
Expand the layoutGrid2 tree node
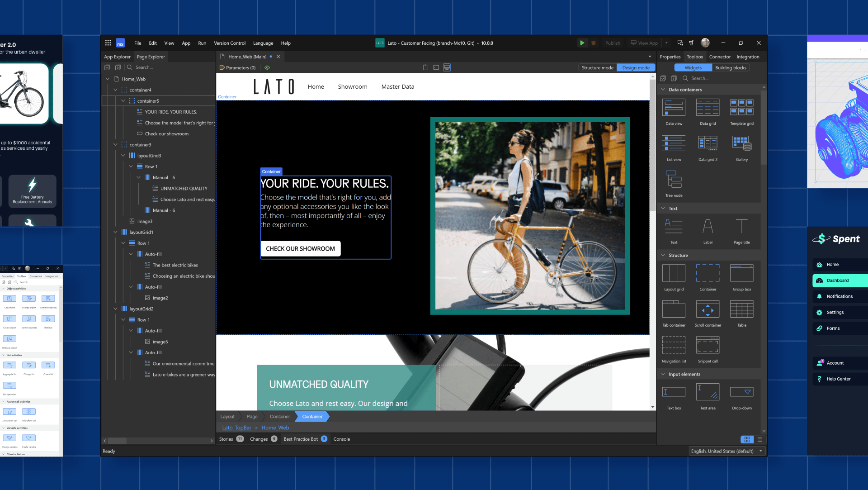(115, 309)
